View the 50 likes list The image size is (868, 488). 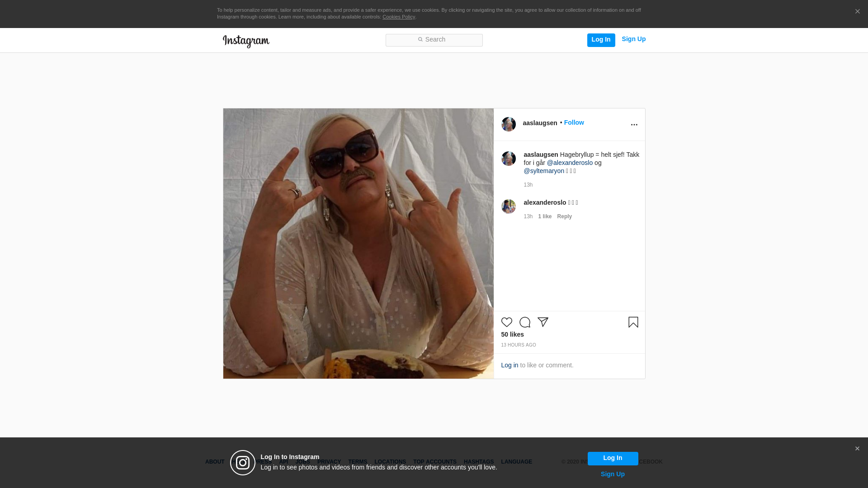(512, 334)
